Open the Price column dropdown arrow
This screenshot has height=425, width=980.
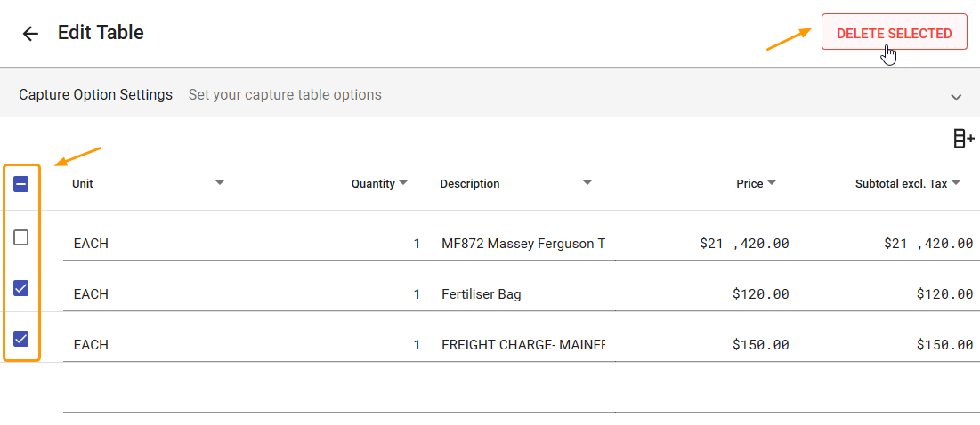click(772, 183)
